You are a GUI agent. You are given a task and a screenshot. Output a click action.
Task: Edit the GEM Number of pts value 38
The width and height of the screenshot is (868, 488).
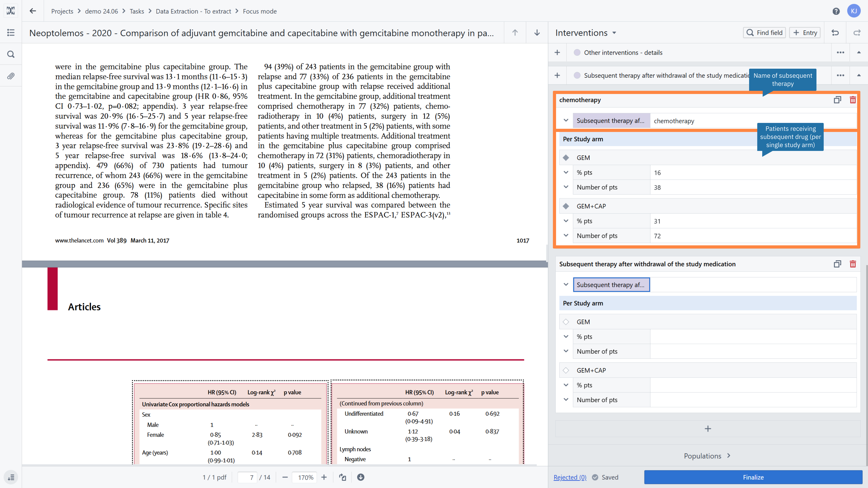pyautogui.click(x=753, y=187)
